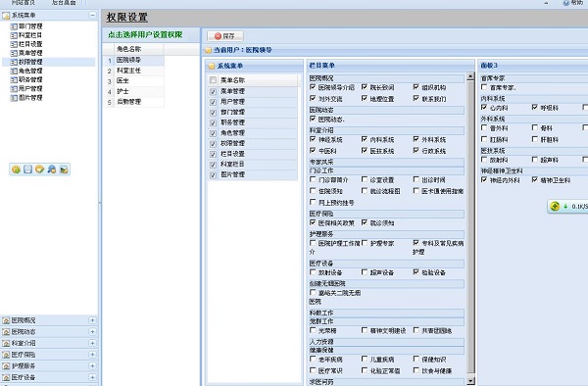The height and width of the screenshot is (386, 588).
Task: Click the magnifier search icon in small toolbar
Action: coord(52,169)
